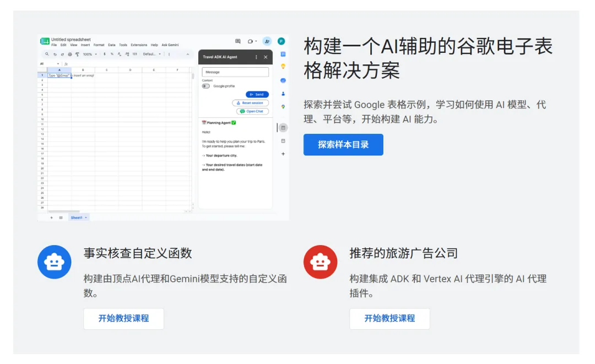Open the all sheets list icon
595x364 pixels.
61,218
